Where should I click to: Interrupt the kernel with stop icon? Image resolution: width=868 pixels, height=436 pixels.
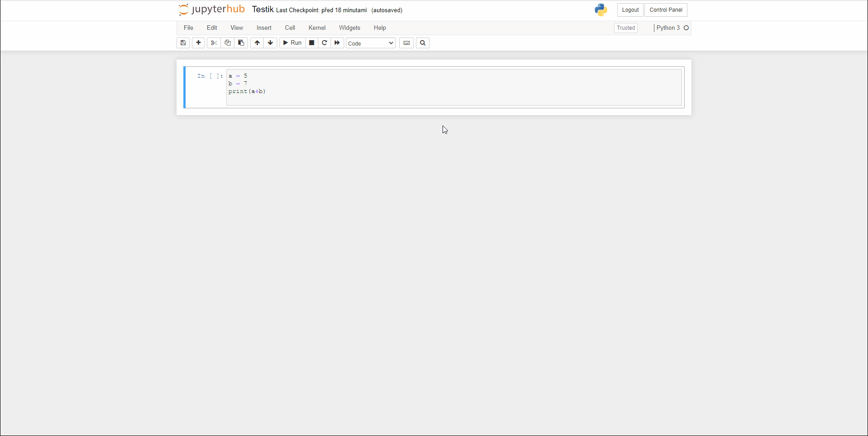312,43
